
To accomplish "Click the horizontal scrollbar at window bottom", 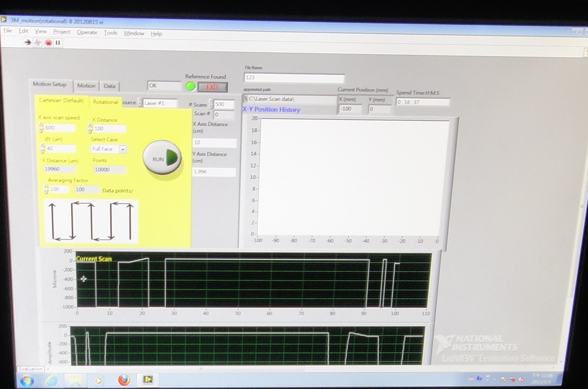I will pyautogui.click(x=200, y=369).
